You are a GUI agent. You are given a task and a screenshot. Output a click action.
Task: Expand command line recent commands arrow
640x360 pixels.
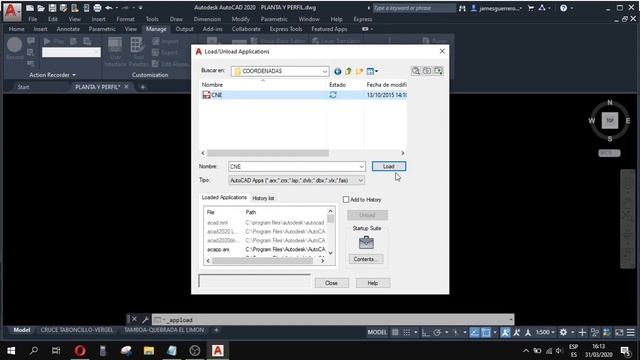coord(511,320)
